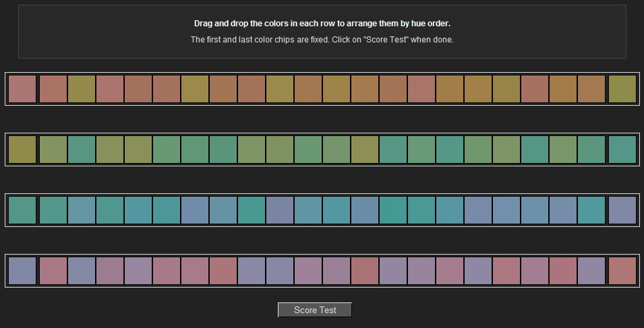Select the fixed blue-gray chip starting the bottom row
This screenshot has width=644, height=328.
(x=22, y=271)
